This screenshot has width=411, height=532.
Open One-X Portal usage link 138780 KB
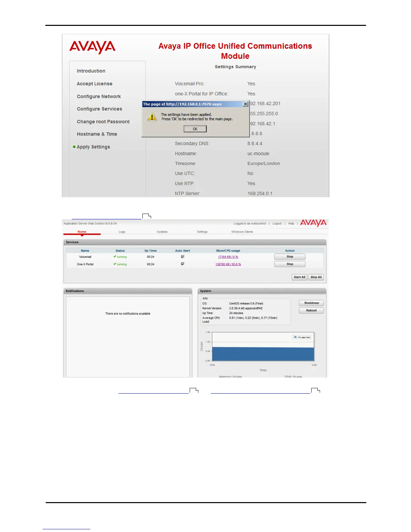228,264
